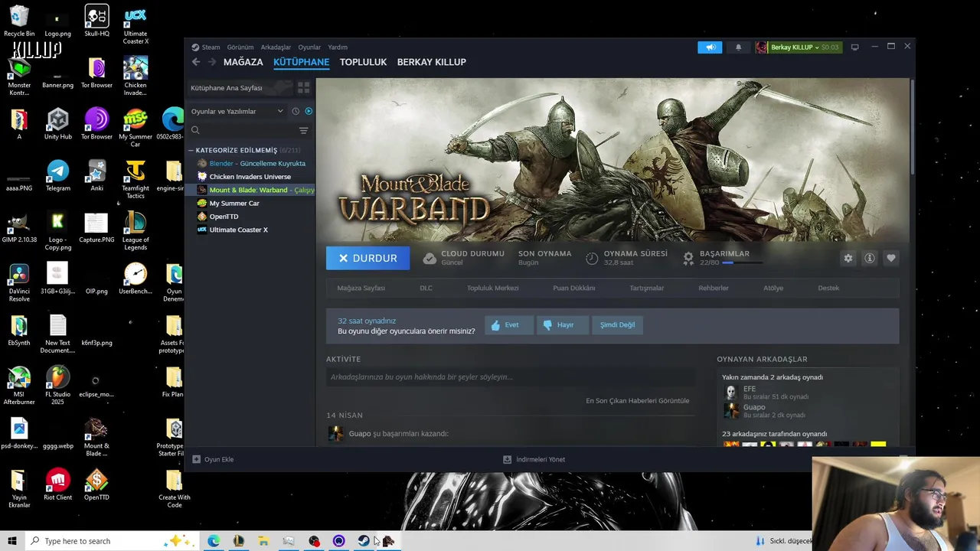Viewport: 980px width, 551px height.
Task: Dismiss review prompt with Şimdi Değil
Action: point(617,324)
